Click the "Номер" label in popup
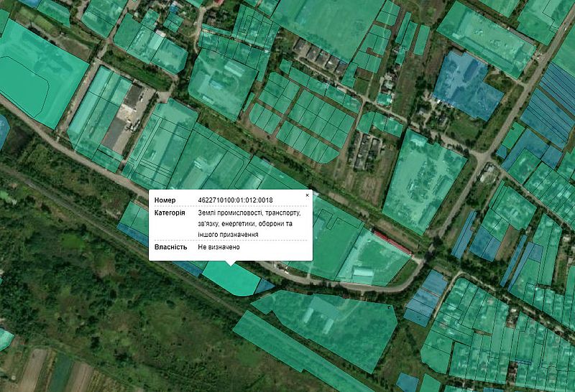The width and height of the screenshot is (575, 392). coord(165,200)
